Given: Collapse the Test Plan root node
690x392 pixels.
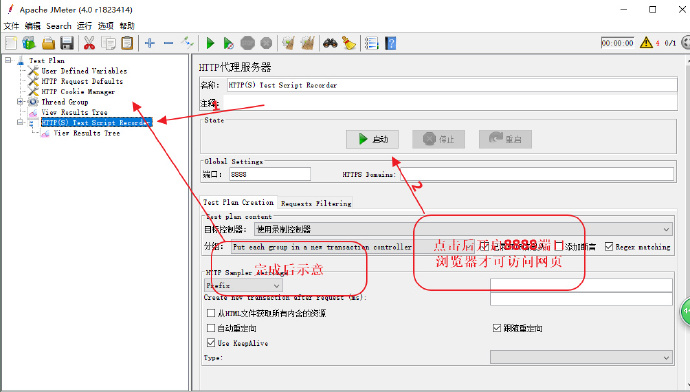Looking at the screenshot, I should pos(8,60).
